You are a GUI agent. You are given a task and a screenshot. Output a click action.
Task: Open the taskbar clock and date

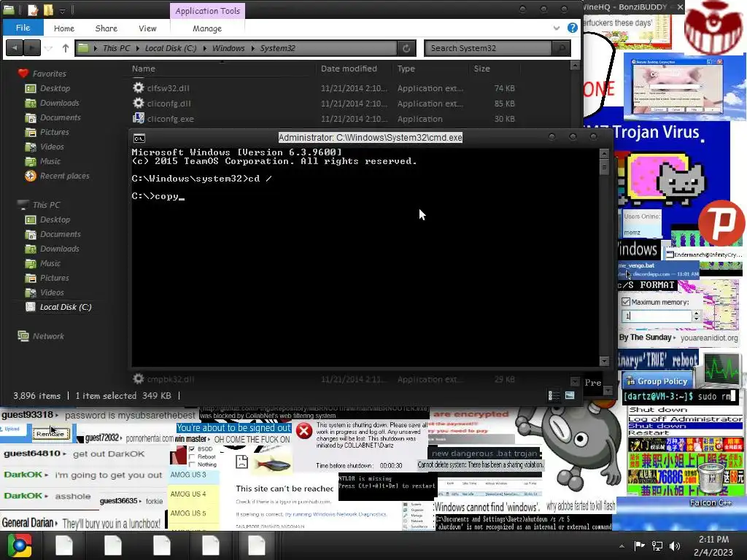(713, 545)
